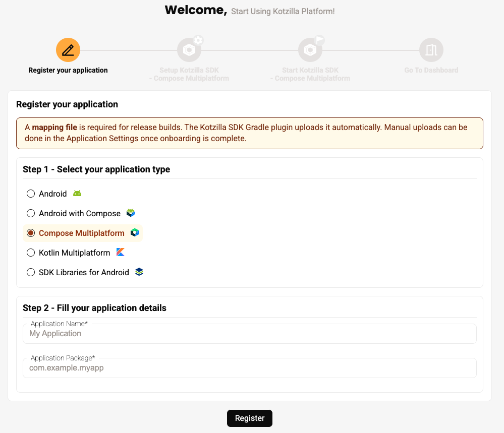Click the Compose Multiplatform hexagon icon
The height and width of the screenshot is (433, 504).
point(135,233)
